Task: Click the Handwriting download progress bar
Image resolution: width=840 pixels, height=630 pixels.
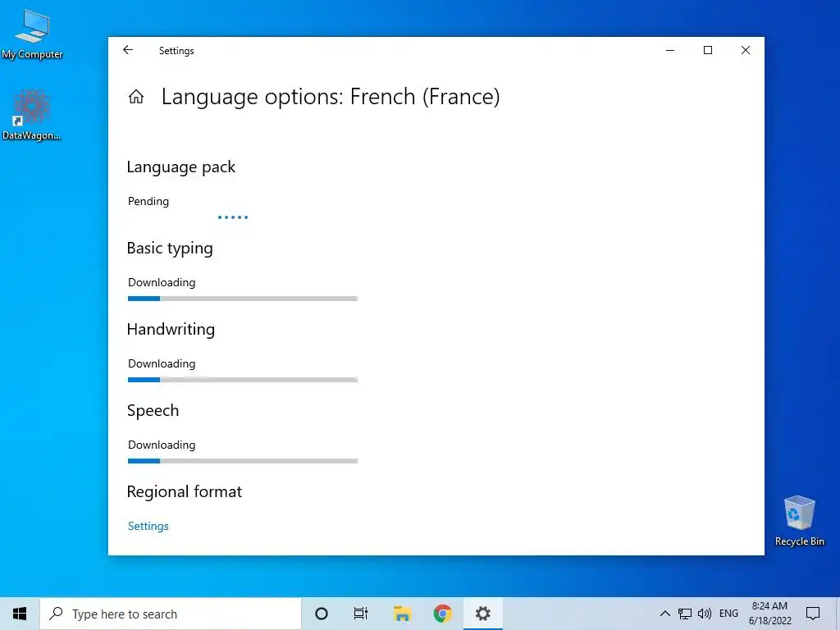Action: coord(243,380)
